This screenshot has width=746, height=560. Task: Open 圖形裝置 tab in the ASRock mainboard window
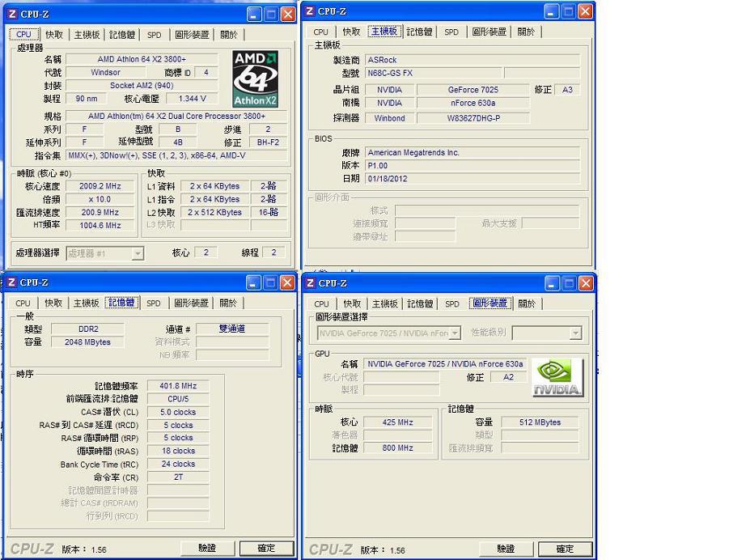pos(489,32)
